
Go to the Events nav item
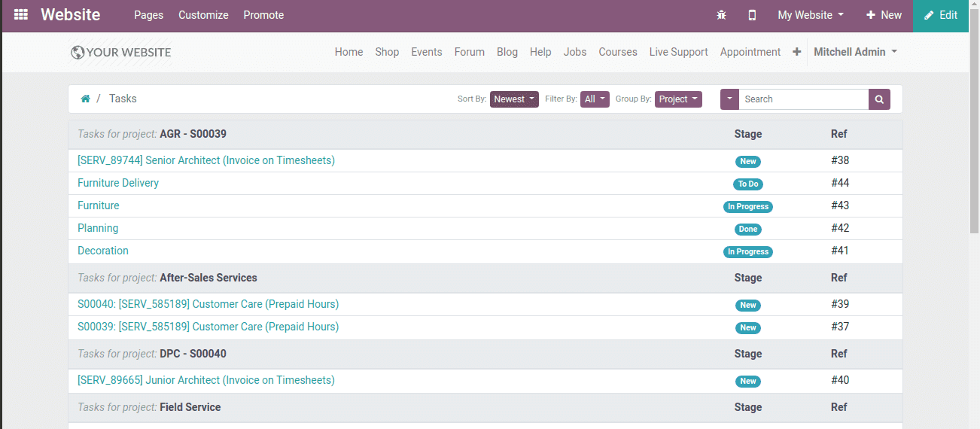pos(427,52)
